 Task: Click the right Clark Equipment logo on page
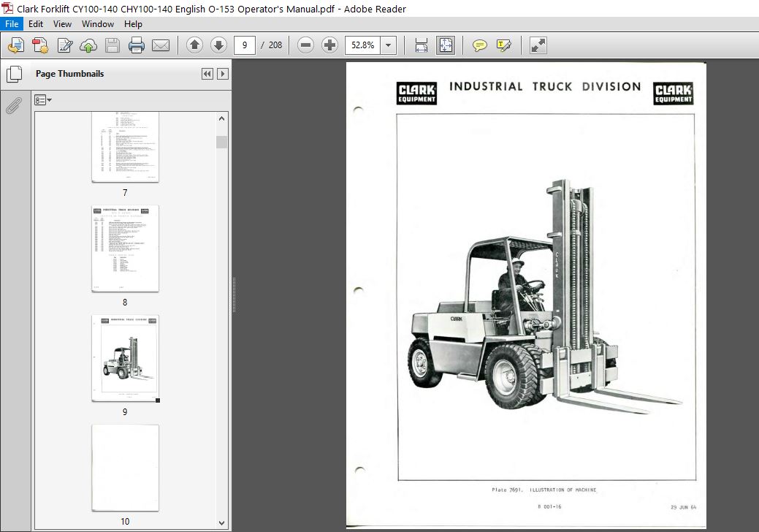[x=673, y=93]
